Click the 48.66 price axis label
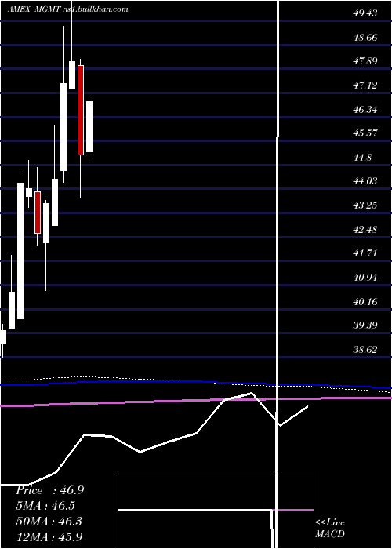Viewport: 392px width, 549px height. click(x=365, y=38)
